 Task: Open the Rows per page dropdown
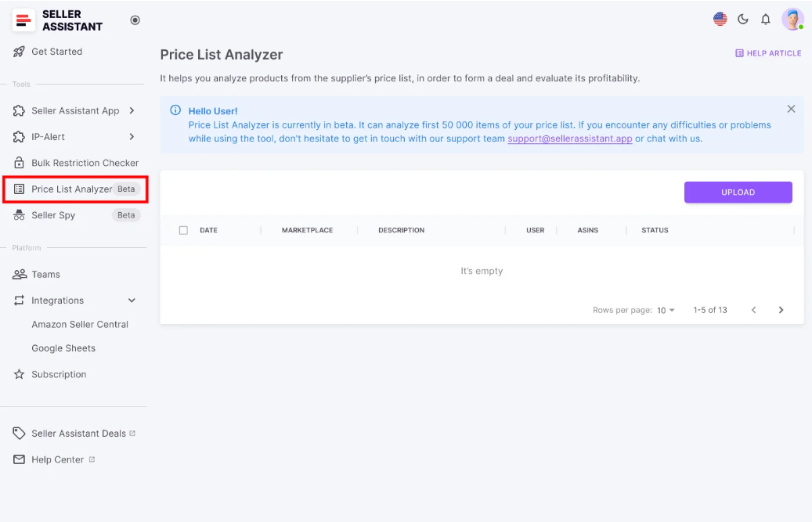click(665, 310)
